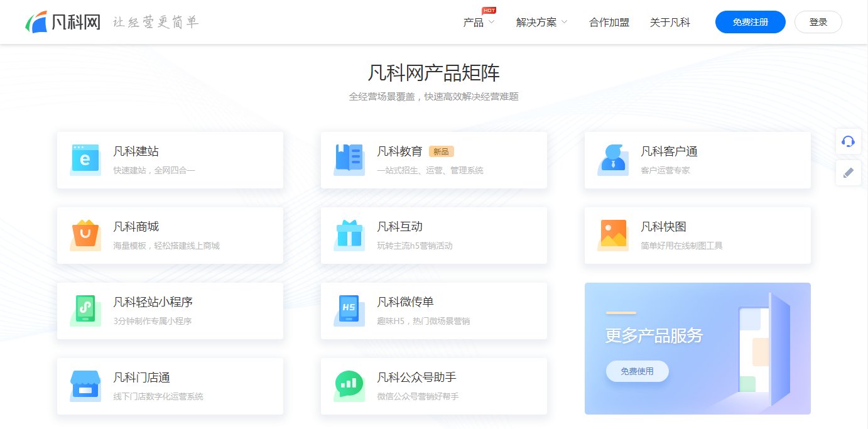Click the 凡科公众号助手 chat icon
The image size is (868, 429).
coord(349,386)
